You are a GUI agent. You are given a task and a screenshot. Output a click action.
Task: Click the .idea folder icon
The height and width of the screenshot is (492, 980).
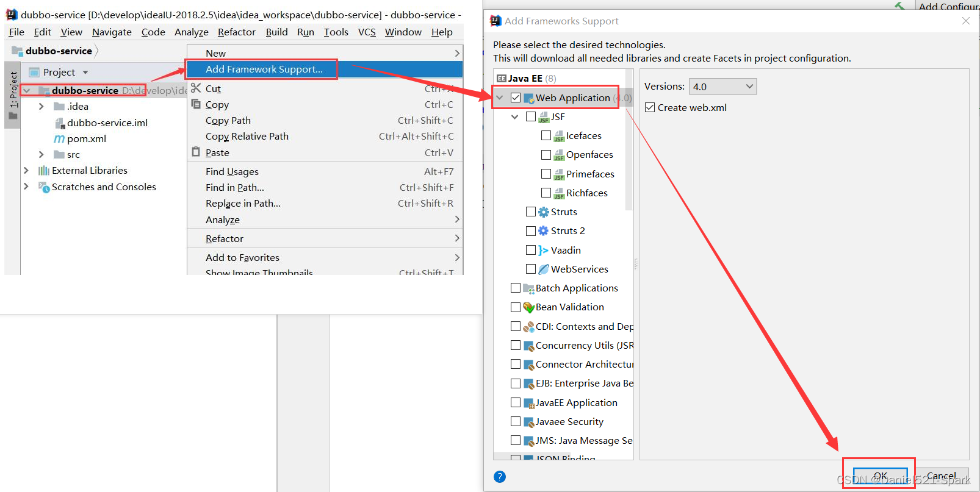click(x=59, y=106)
